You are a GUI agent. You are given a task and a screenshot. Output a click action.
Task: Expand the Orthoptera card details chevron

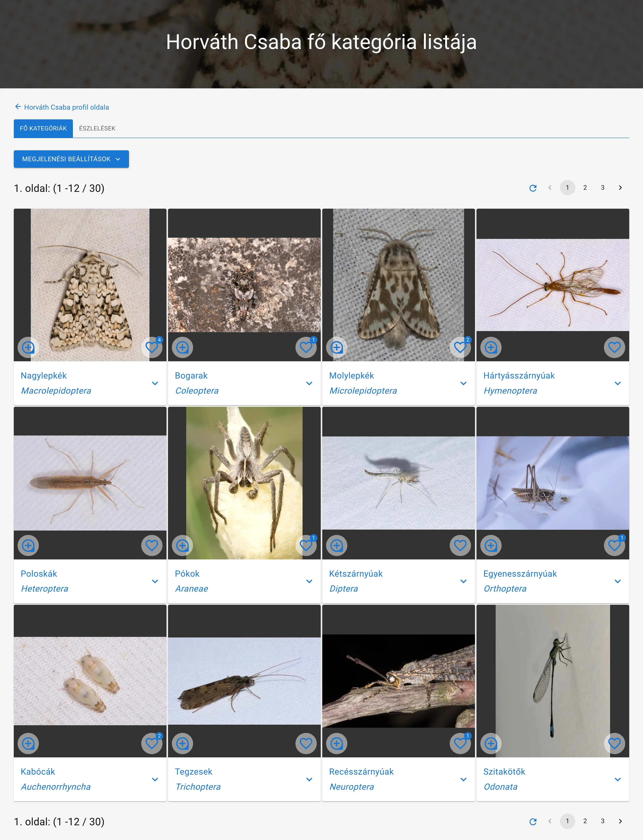click(x=618, y=581)
